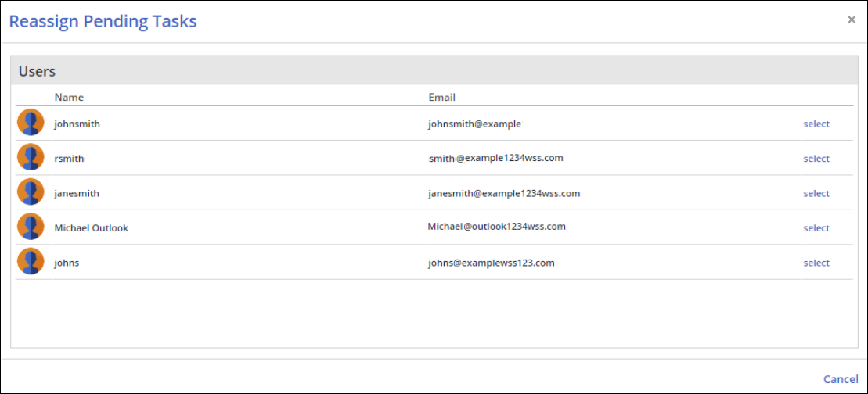The image size is (868, 394).
Task: Click the johns@examplewss123.com email address
Action: (x=491, y=263)
